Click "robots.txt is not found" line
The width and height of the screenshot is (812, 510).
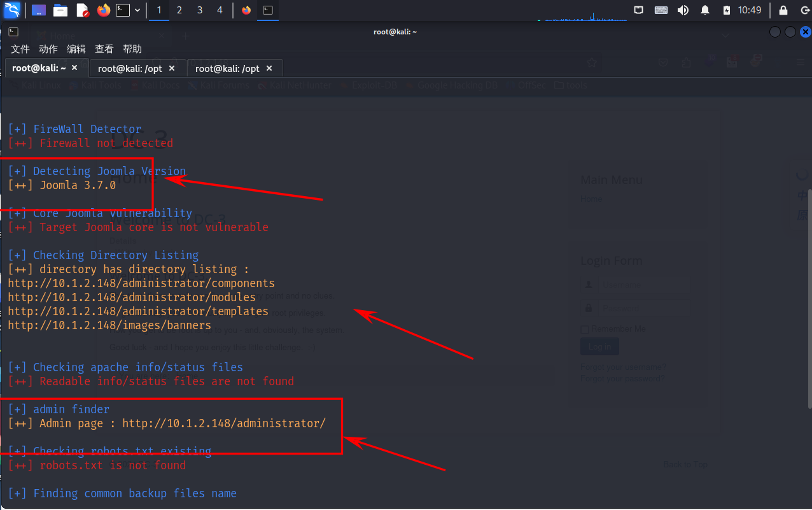(x=97, y=465)
